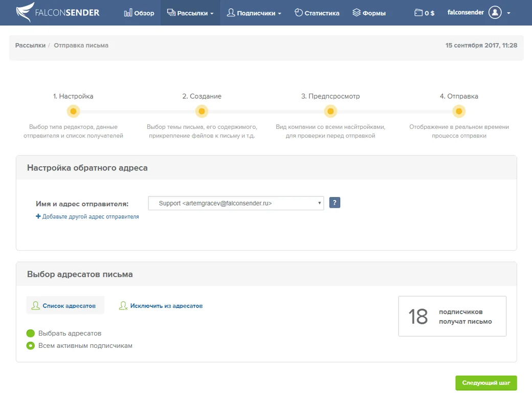Click the falconsender username
532x398 pixels.
465,13
